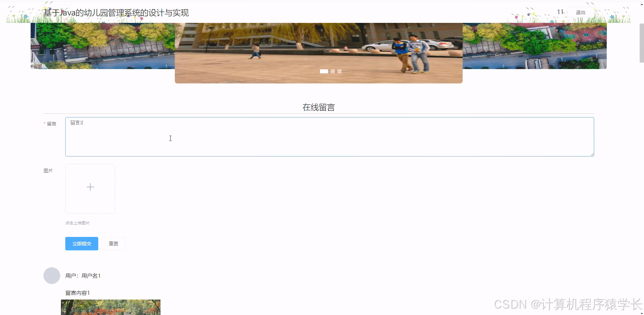Open the 点击上传图片 upload area
This screenshot has width=644, height=315.
[x=77, y=222]
